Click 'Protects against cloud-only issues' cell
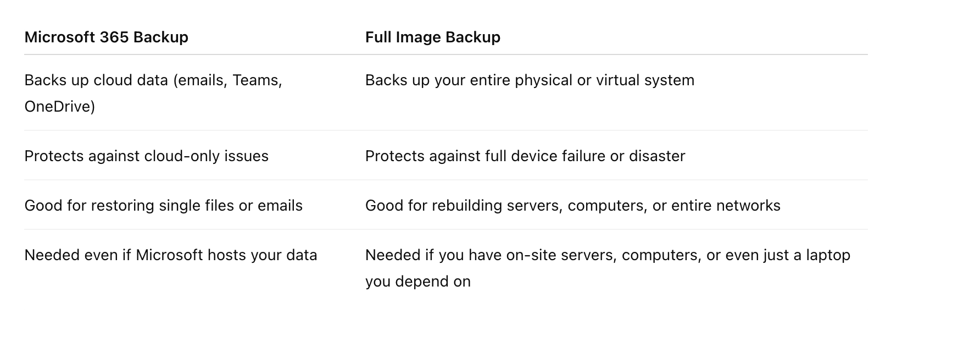 pos(147,156)
